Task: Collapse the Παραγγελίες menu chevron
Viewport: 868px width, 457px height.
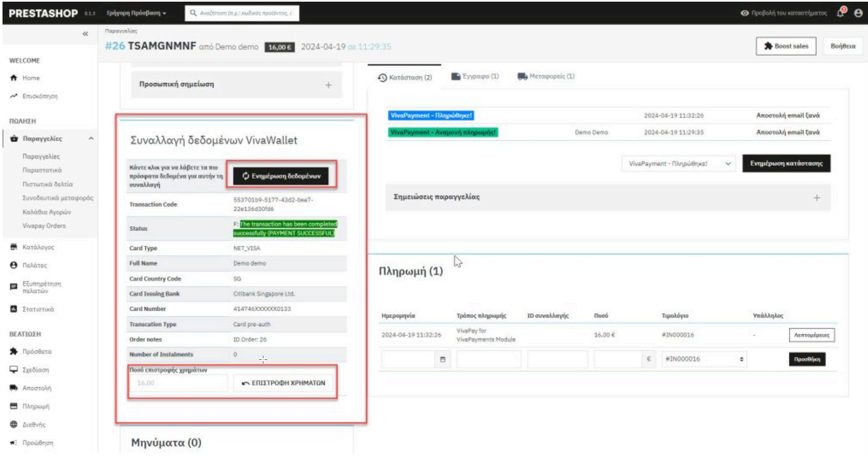Action: tap(91, 139)
